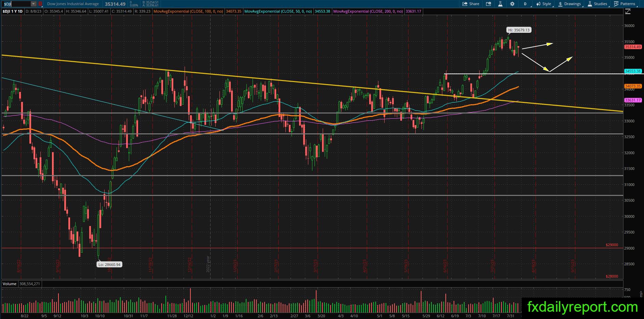Viewport: 644px width, 319px height.
Task: Click the drawing tool icon at upper right
Action: (628, 12)
